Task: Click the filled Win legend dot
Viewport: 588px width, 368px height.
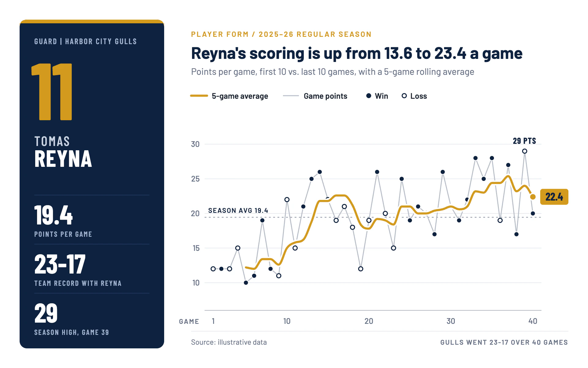Action: (x=369, y=96)
